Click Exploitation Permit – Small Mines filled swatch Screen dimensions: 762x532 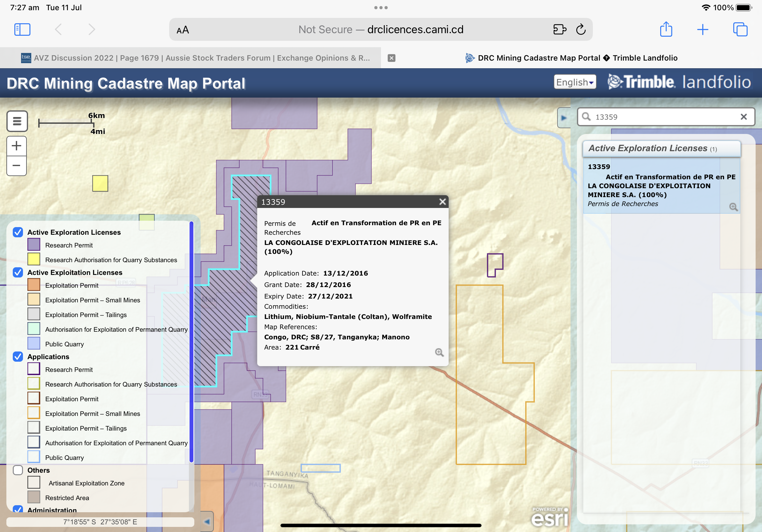34,299
